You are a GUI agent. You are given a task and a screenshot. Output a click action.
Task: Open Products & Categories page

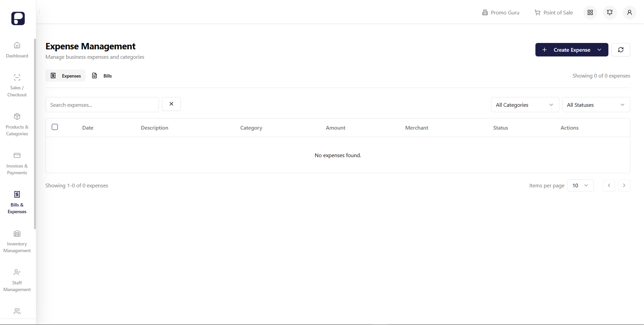[x=17, y=125]
